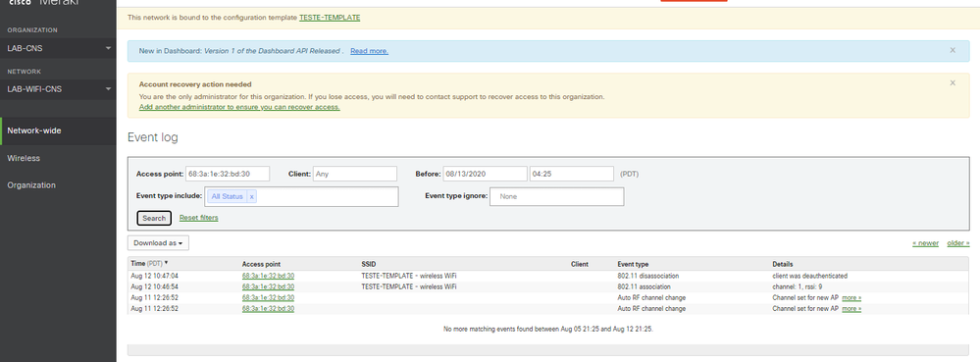Image resolution: width=980 pixels, height=362 pixels.
Task: Select the Aug 12 10:46:54 timestamp
Action: pos(154,287)
